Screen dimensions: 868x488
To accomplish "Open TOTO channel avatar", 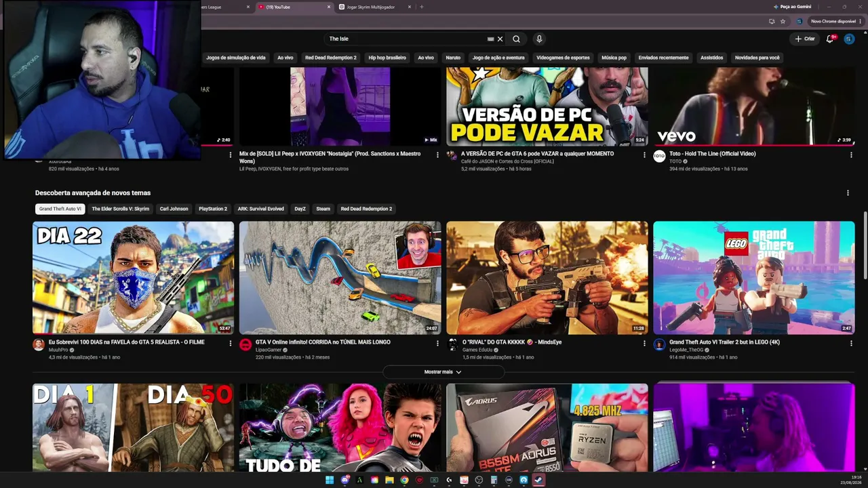I will (x=659, y=156).
